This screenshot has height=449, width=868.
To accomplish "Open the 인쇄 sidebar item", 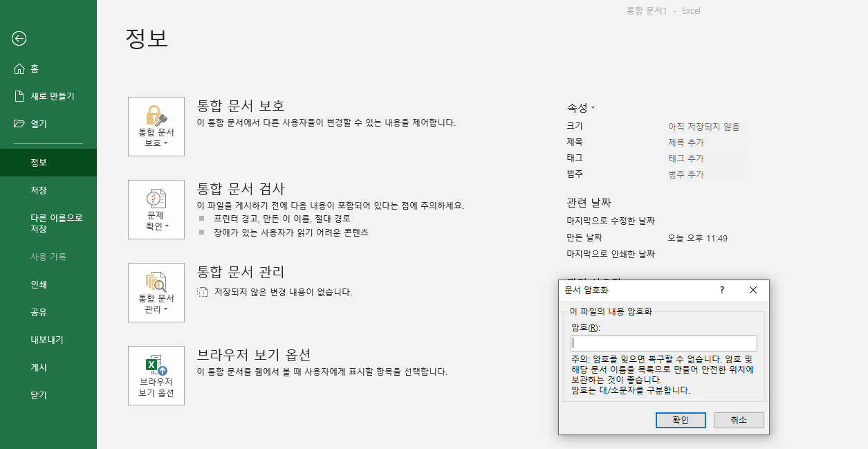I will point(48,284).
